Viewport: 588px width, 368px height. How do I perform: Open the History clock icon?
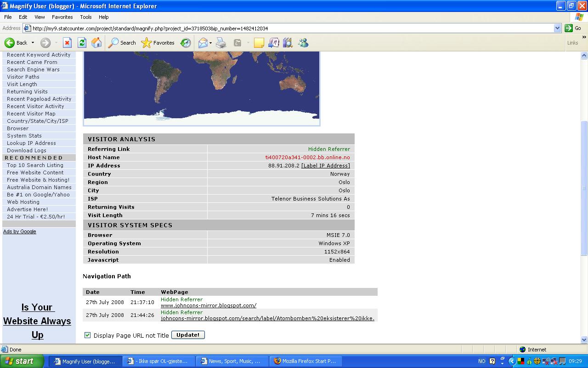[186, 43]
